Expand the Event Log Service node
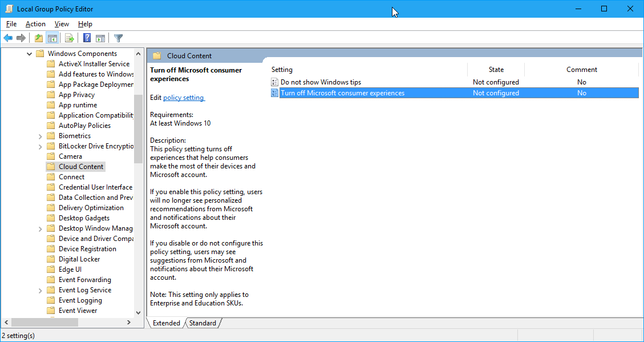 pyautogui.click(x=40, y=290)
